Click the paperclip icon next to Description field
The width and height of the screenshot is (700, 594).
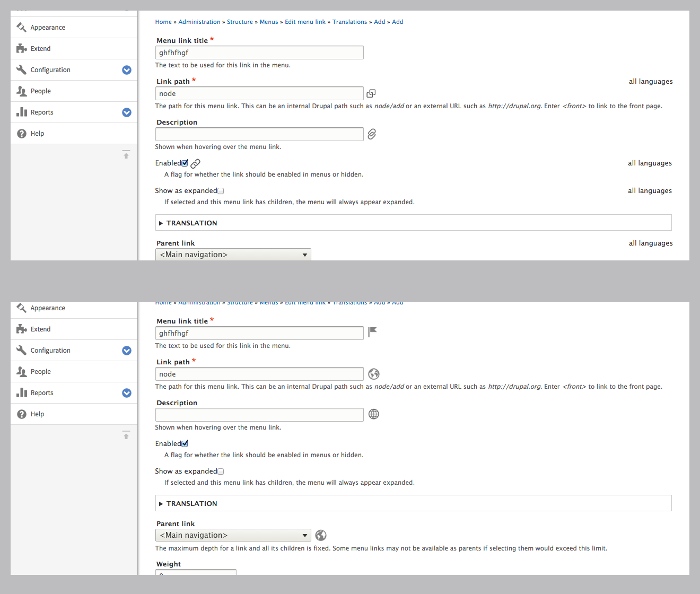tap(372, 134)
